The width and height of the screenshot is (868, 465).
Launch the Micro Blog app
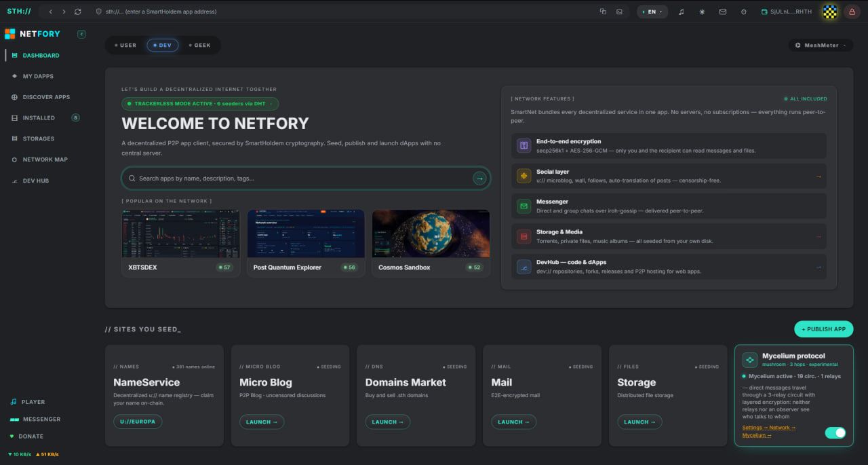(262, 422)
